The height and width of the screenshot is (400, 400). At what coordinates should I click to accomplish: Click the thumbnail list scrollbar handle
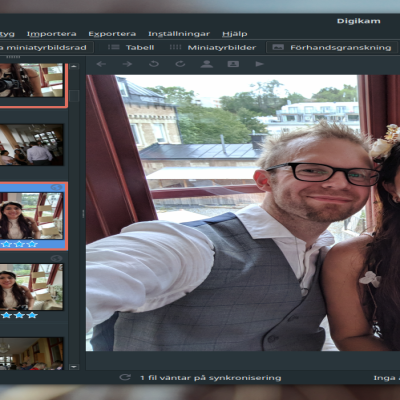pyautogui.click(x=74, y=96)
